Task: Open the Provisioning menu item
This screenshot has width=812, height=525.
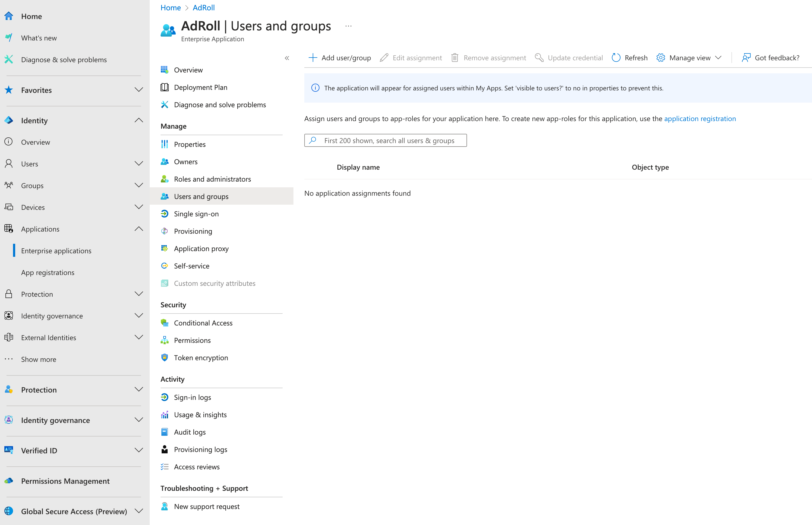Action: point(193,231)
